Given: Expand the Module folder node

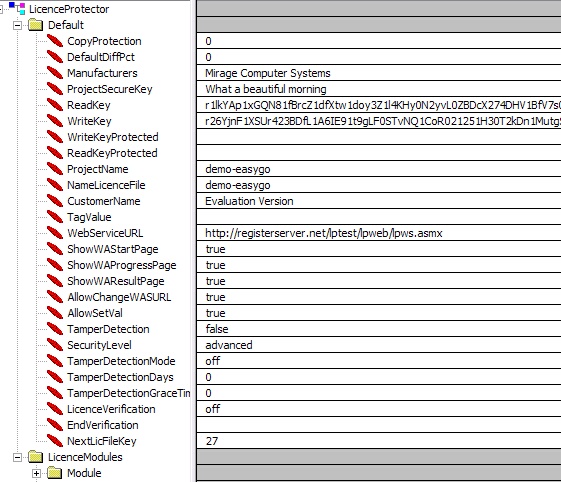Looking at the screenshot, I should click(36, 473).
